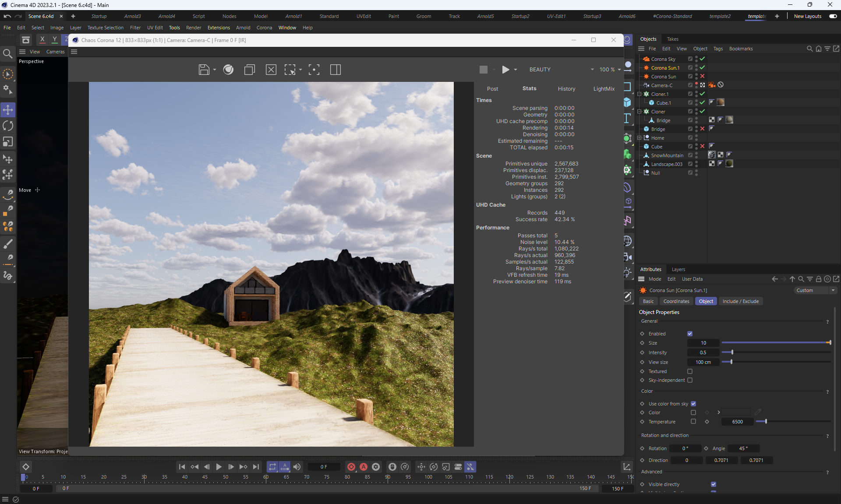Switch to the LightMix tab
841x504 pixels.
click(x=604, y=89)
